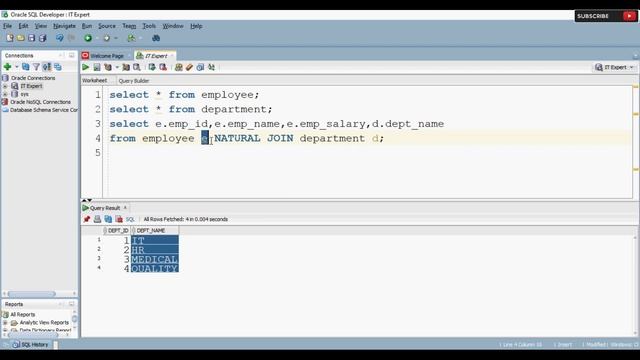The height and width of the screenshot is (360, 640).
Task: Open the Edit menu
Action: (23, 26)
